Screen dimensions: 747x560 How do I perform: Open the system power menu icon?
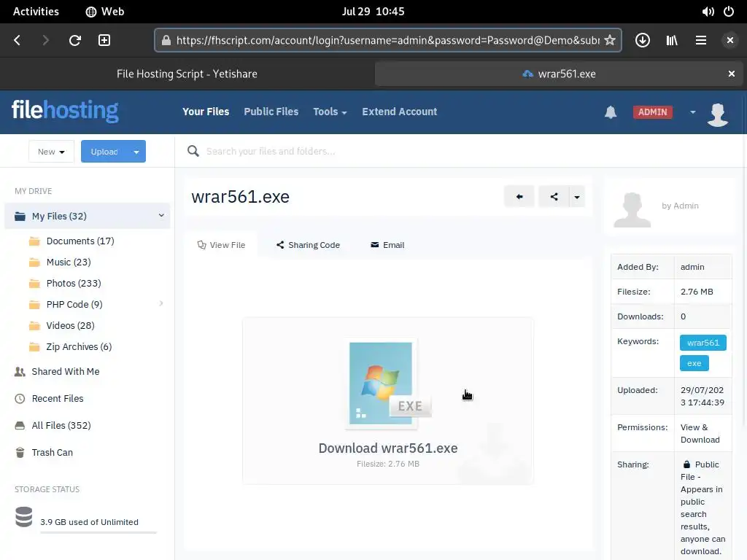click(729, 12)
